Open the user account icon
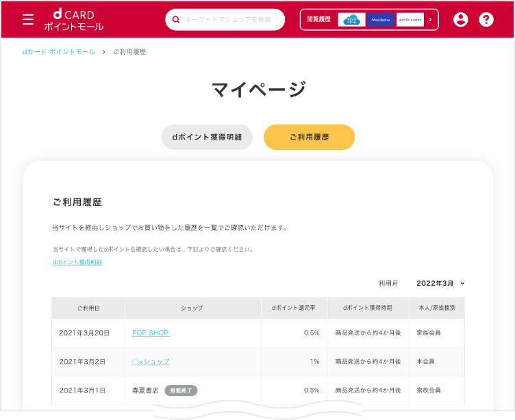 coord(461,20)
